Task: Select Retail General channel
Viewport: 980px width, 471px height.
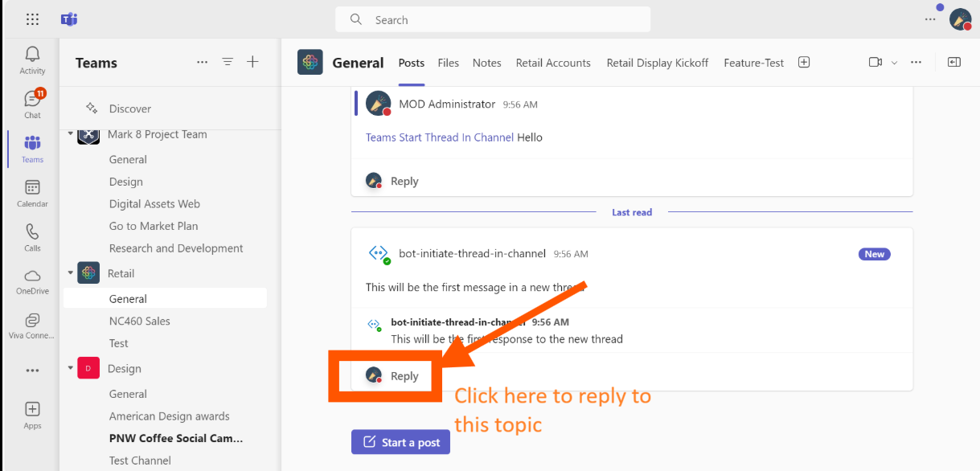Action: (165, 298)
